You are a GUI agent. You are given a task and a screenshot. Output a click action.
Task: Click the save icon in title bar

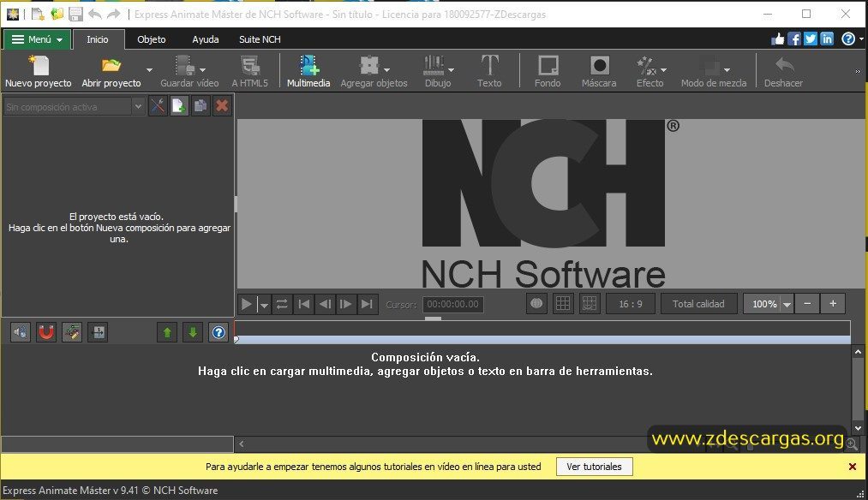75,14
